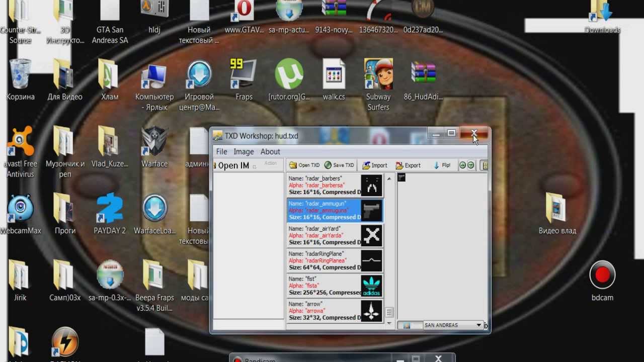The image size is (644, 362).
Task: Close the TXD Workshop window
Action: pos(474,133)
